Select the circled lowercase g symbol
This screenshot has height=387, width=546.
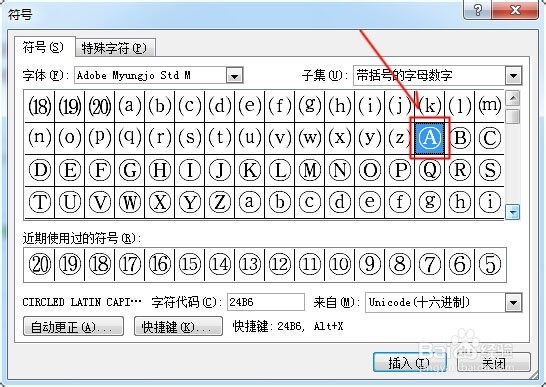pyautogui.click(x=430, y=202)
